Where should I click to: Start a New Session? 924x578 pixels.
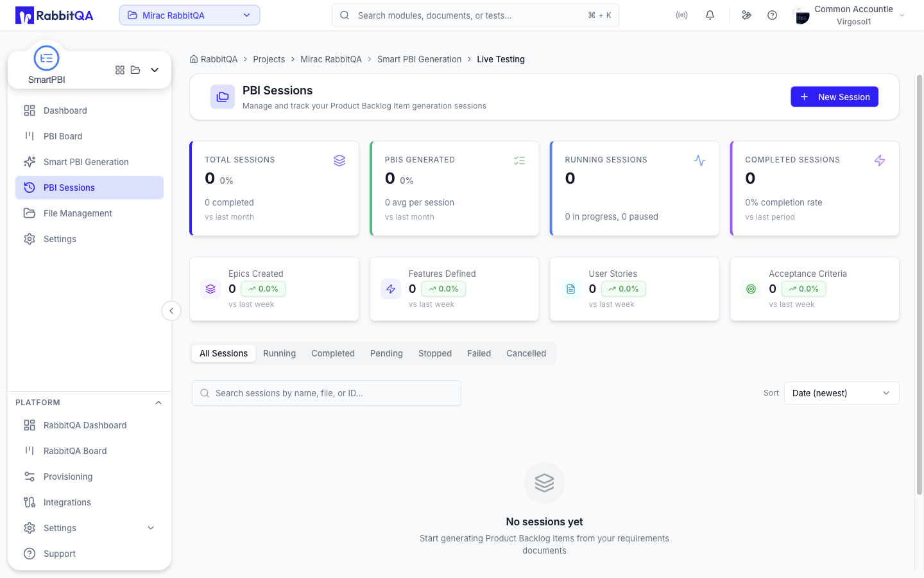tap(834, 97)
